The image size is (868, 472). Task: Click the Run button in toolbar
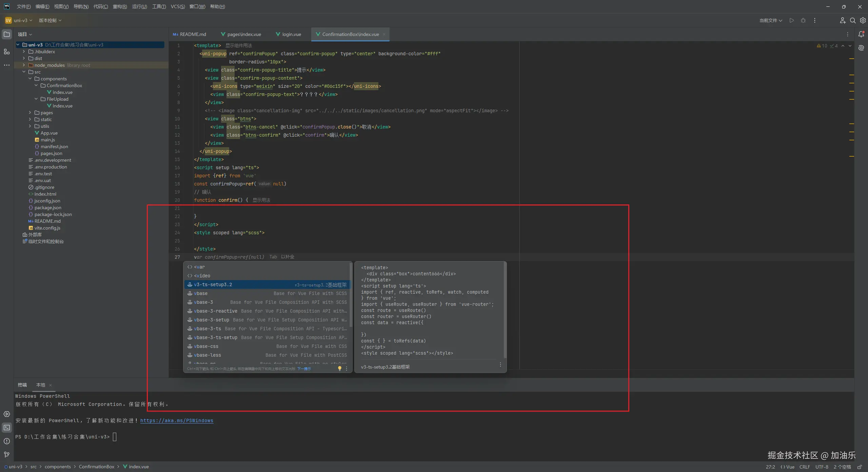tap(791, 20)
